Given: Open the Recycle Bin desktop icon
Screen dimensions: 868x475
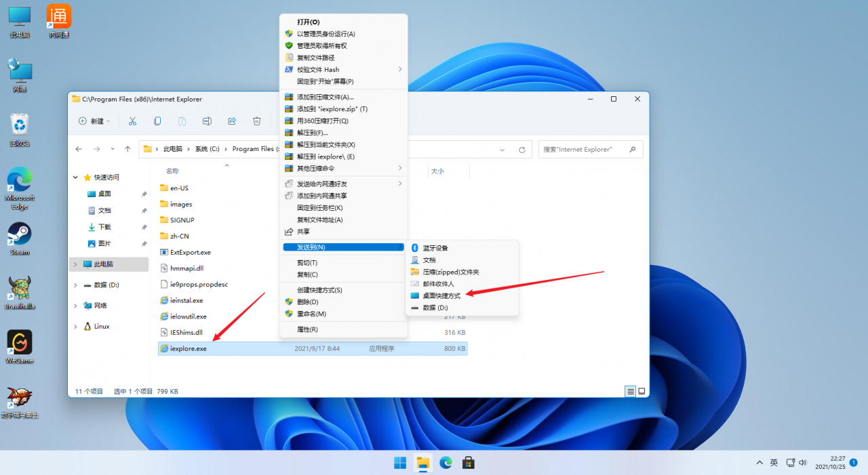Looking at the screenshot, I should click(20, 129).
